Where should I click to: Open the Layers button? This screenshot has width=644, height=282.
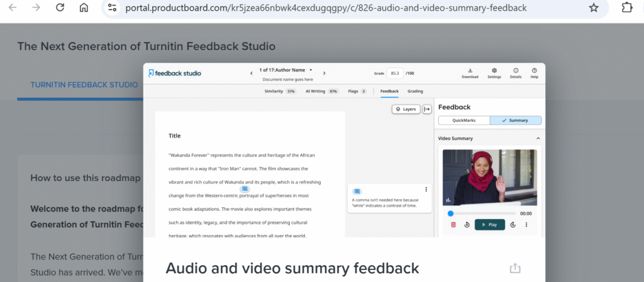click(x=406, y=109)
